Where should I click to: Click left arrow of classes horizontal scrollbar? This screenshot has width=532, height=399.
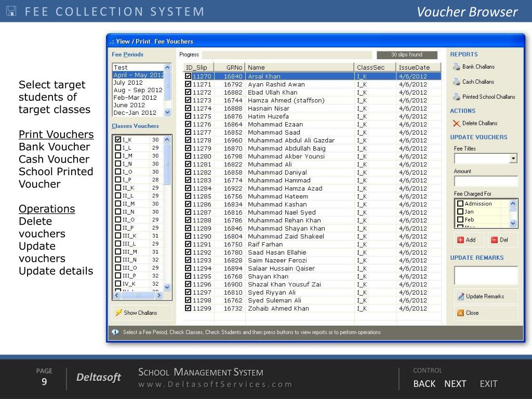point(117,296)
